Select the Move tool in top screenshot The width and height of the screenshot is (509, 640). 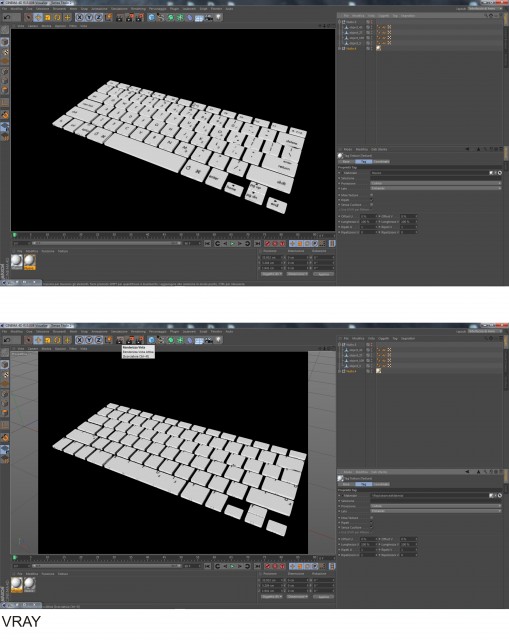[38, 17]
